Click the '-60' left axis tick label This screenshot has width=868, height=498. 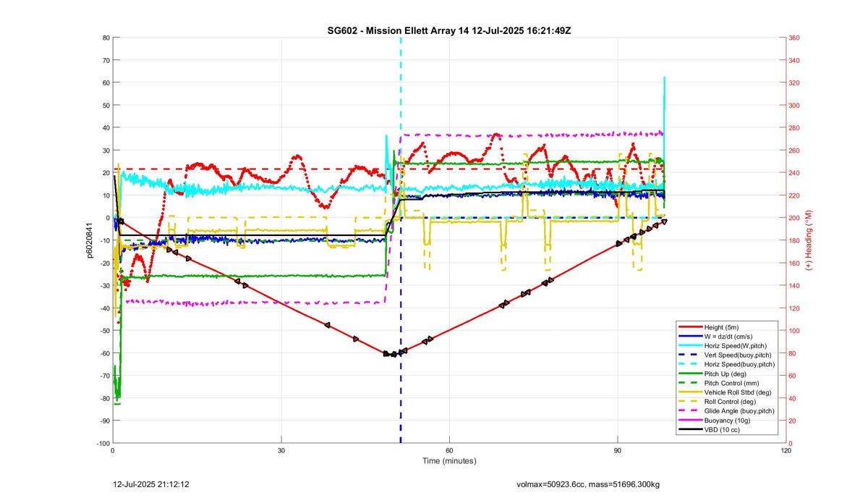coord(104,353)
